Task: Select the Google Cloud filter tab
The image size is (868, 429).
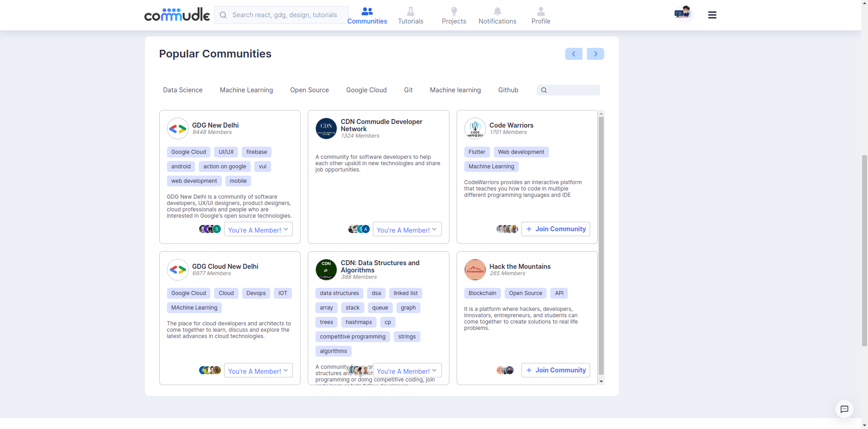Action: 367,90
